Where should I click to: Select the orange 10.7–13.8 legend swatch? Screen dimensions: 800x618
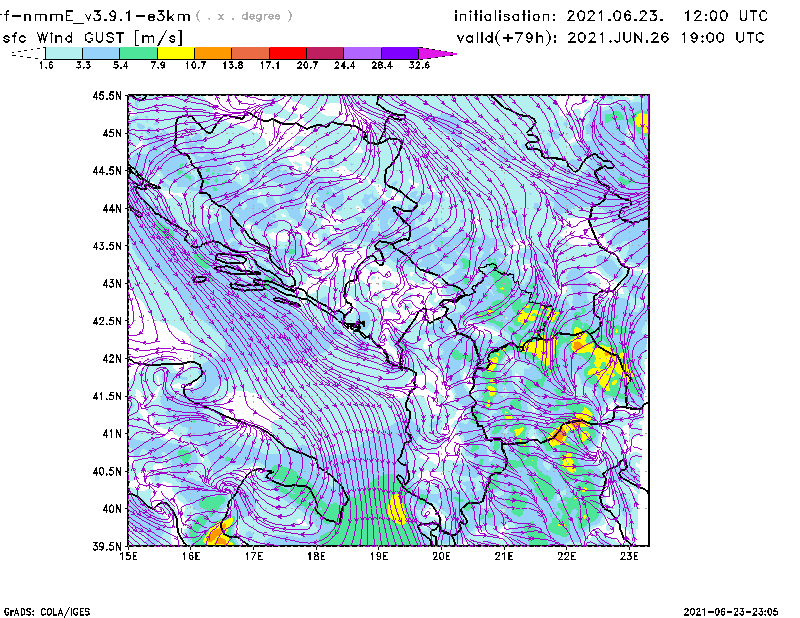[x=213, y=53]
